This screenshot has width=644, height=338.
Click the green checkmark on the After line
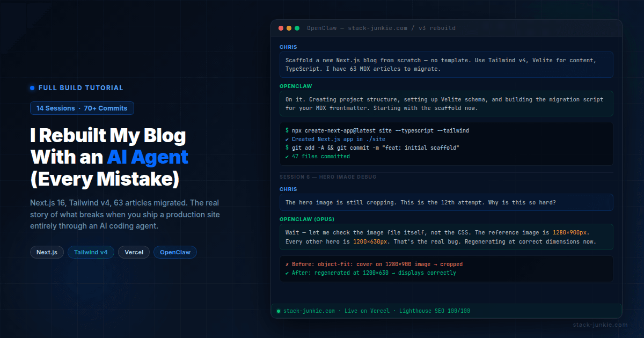(287, 273)
